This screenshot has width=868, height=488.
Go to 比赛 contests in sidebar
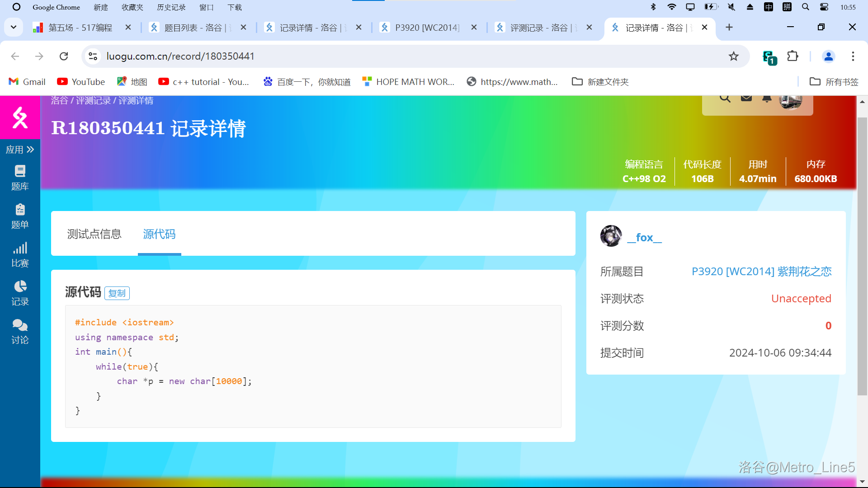[20, 254]
